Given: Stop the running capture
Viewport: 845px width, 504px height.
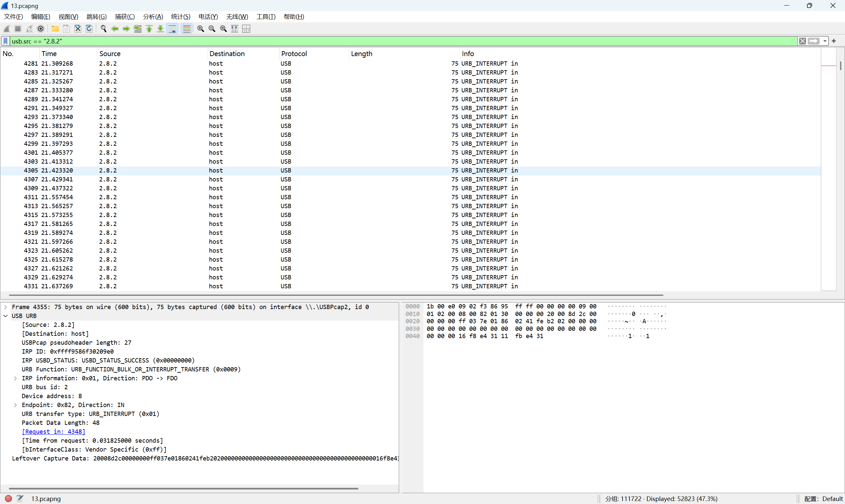Looking at the screenshot, I should pyautogui.click(x=18, y=29).
